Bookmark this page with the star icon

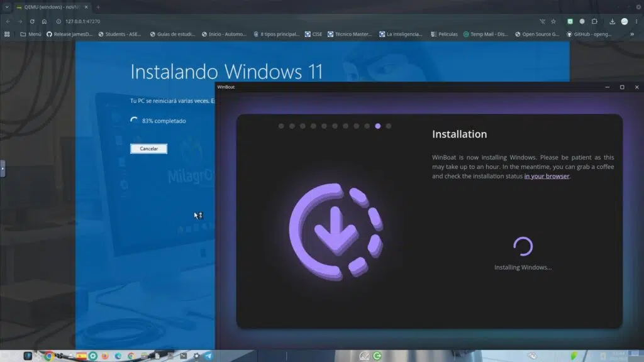pos(553,21)
